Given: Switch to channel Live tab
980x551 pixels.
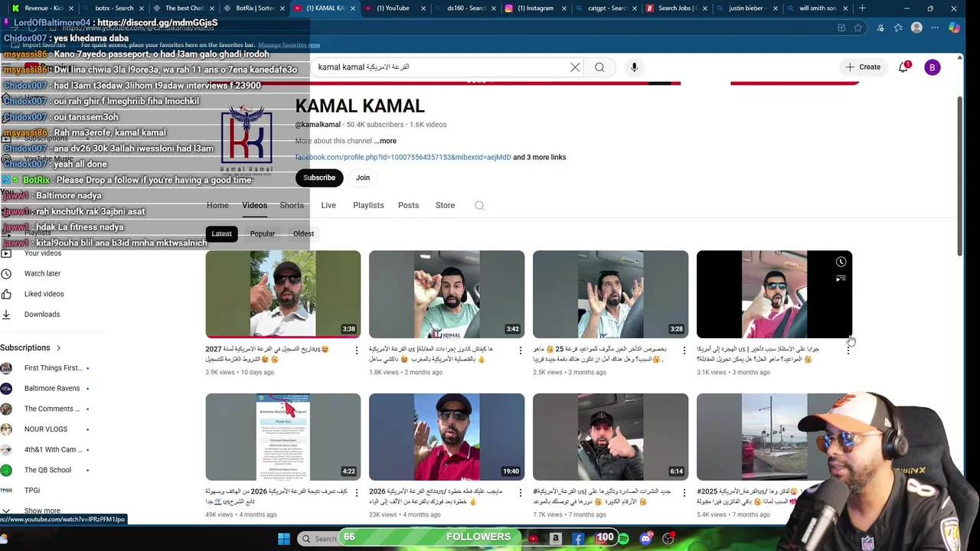Looking at the screenshot, I should point(328,205).
